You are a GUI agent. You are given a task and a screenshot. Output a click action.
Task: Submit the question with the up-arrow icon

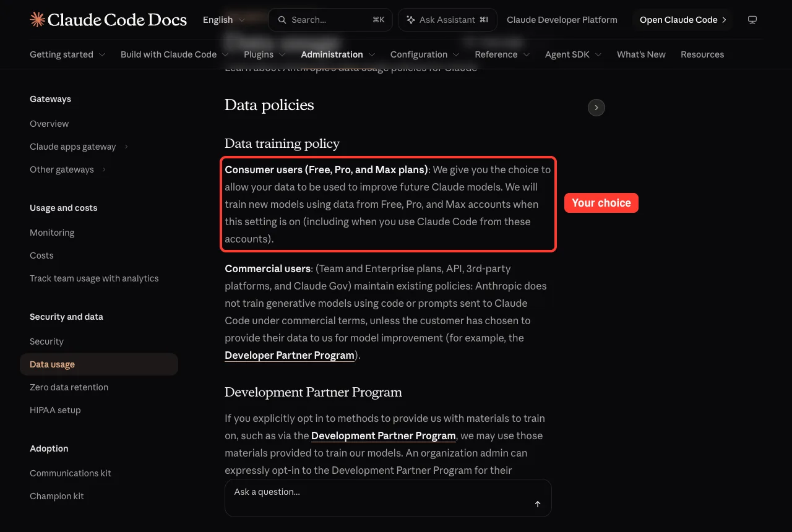pos(538,504)
